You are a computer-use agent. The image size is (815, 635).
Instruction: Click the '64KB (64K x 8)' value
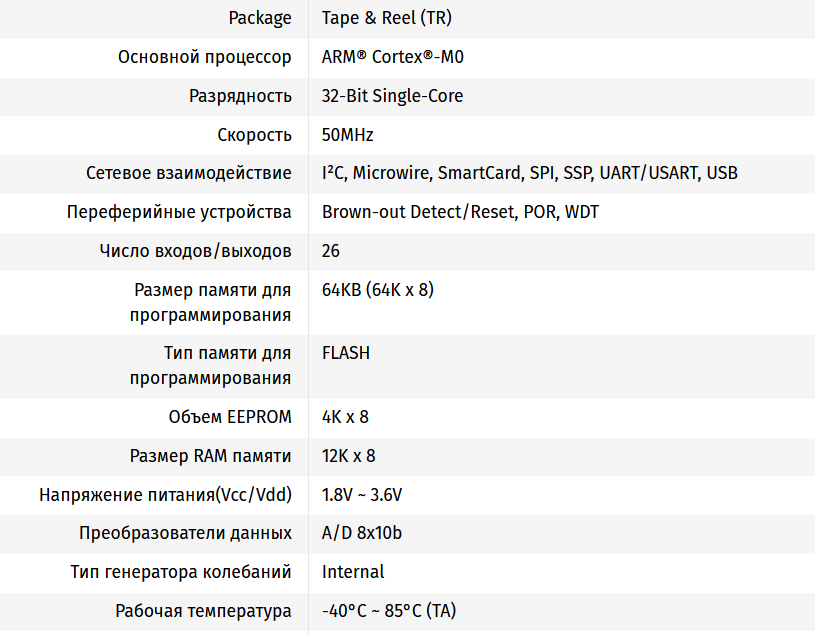pos(377,290)
